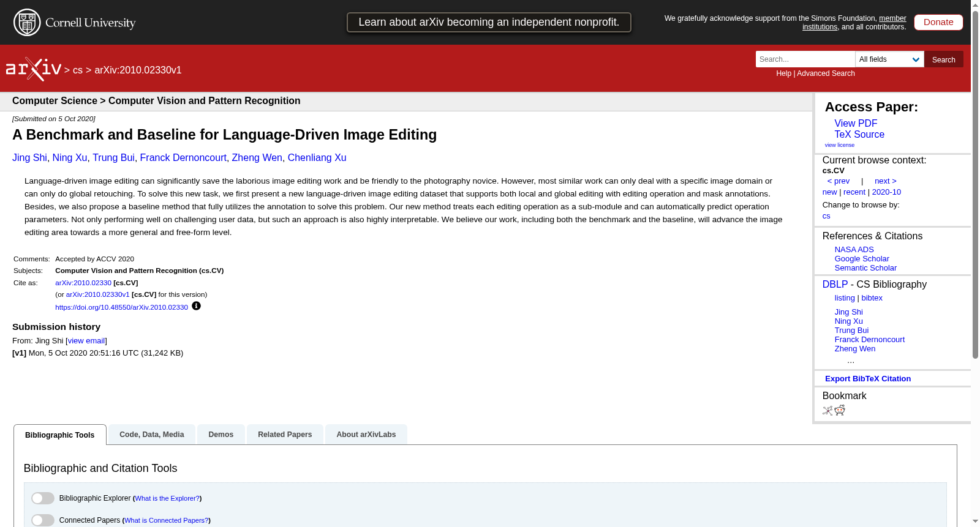
Task: Open author Ning Xu below the title
Action: (x=70, y=158)
